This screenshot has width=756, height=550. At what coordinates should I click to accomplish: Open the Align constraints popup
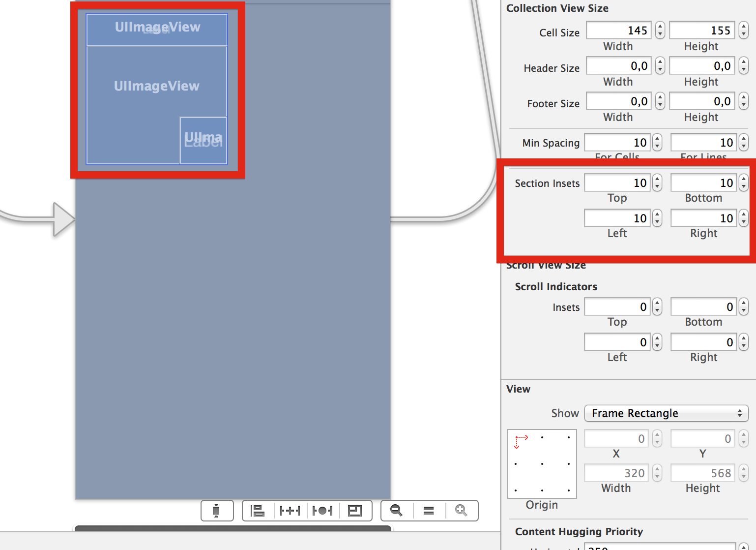pyautogui.click(x=258, y=511)
